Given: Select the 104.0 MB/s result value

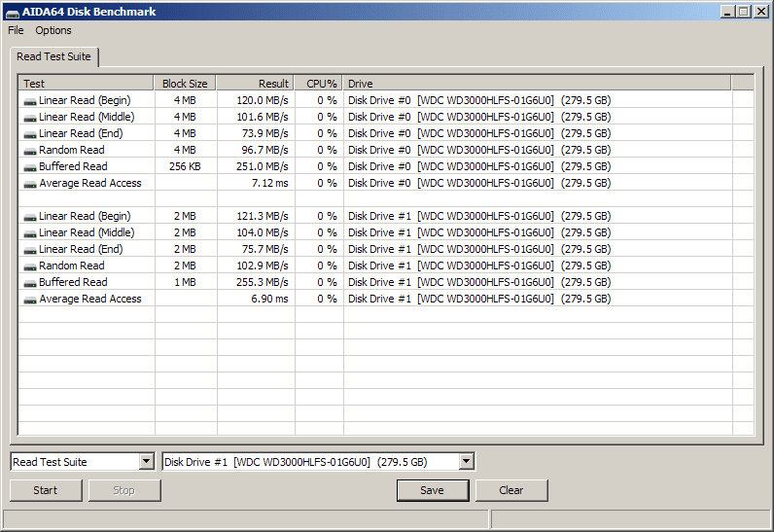Looking at the screenshot, I should [x=263, y=232].
